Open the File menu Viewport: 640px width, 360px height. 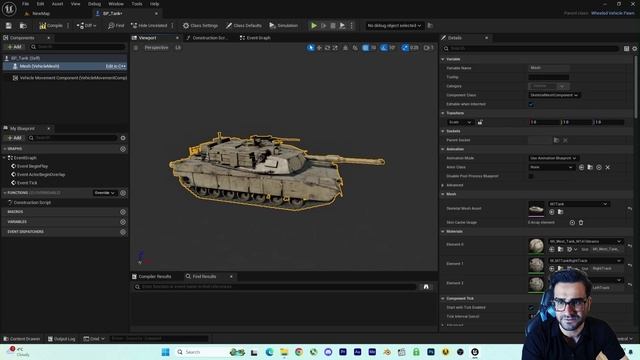pos(25,4)
